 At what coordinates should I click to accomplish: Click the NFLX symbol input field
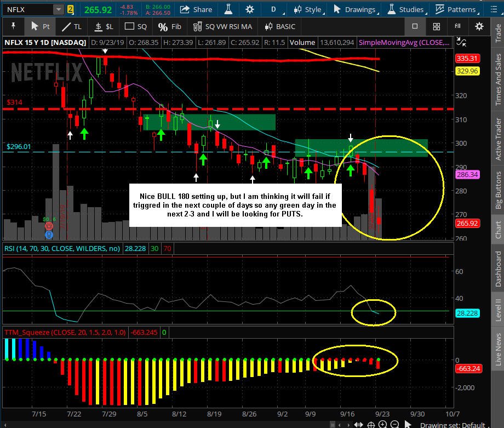[28, 10]
